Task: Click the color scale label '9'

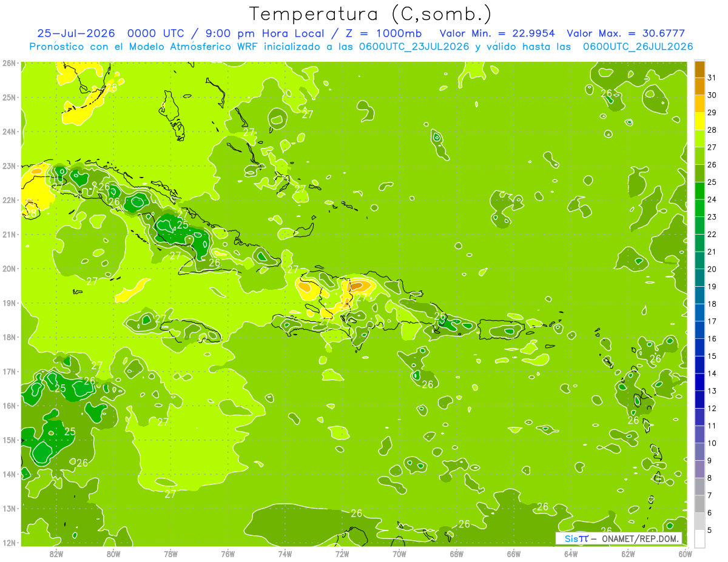Action: 710,461
